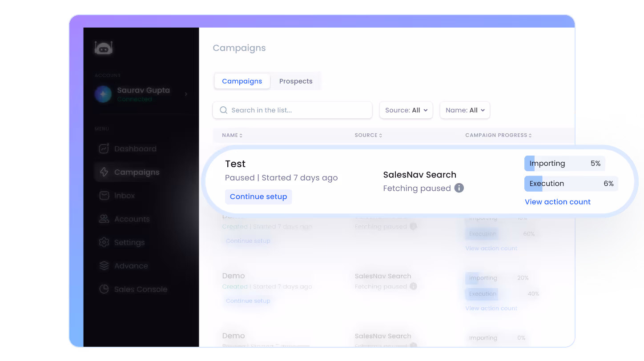The height and width of the screenshot is (361, 644).
Task: Sort by the SOURCE column header
Action: tap(368, 135)
